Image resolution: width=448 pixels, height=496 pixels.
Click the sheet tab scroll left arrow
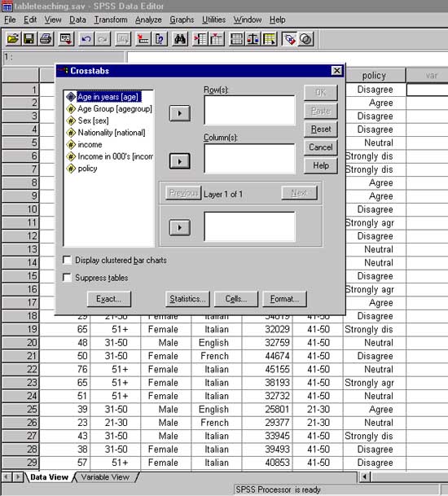(7, 476)
